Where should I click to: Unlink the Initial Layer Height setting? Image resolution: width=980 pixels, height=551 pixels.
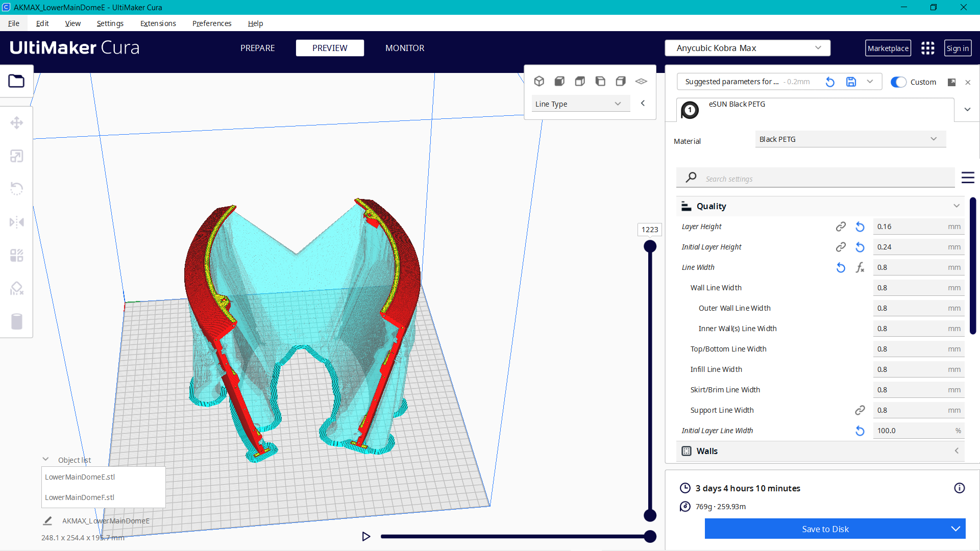tap(841, 247)
